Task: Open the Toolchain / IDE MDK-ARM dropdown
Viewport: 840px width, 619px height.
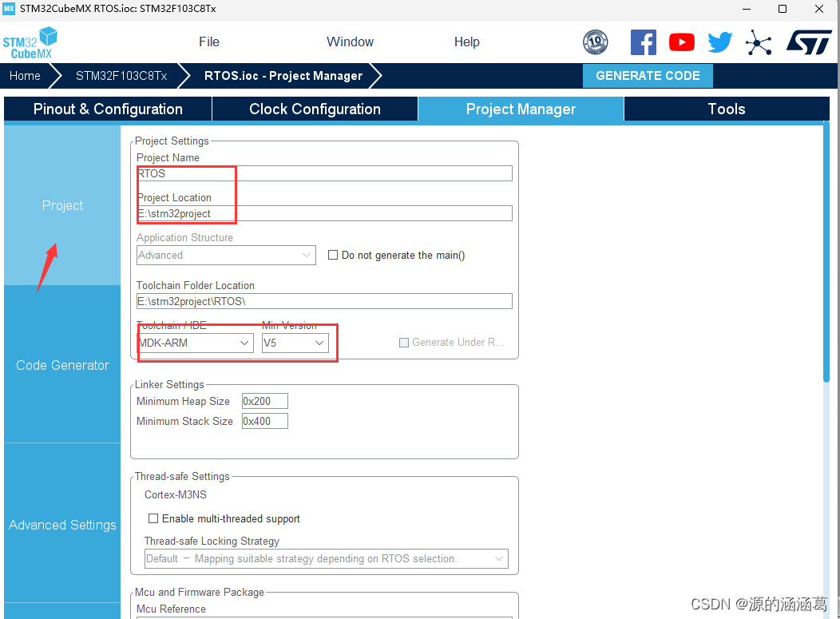Action: [x=195, y=343]
